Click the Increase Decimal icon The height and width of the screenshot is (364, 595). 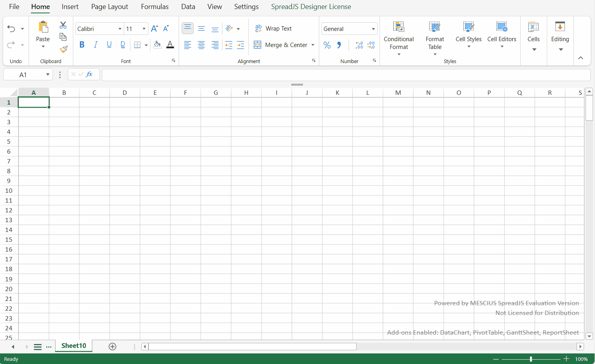click(x=359, y=45)
